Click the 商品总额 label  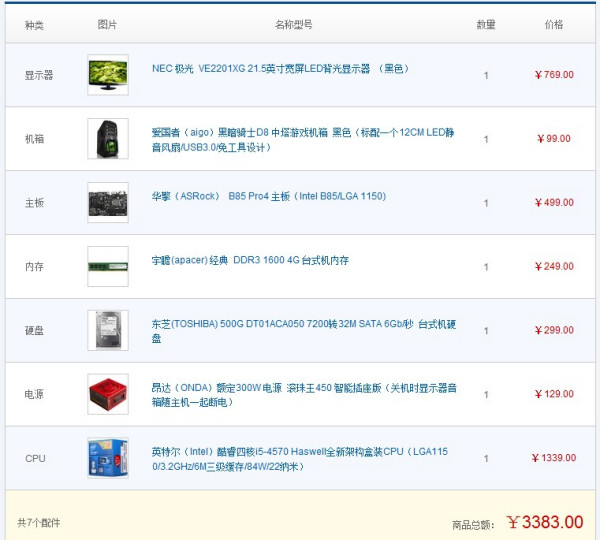473,525
